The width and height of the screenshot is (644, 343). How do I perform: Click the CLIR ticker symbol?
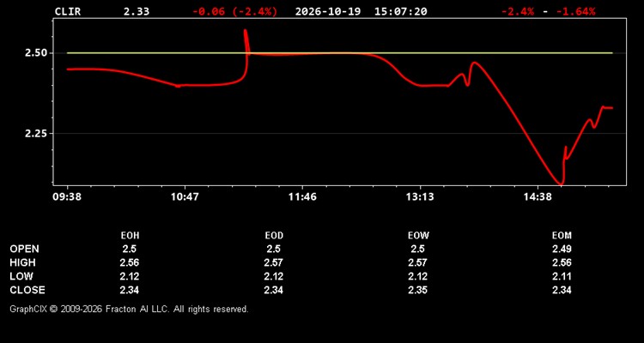68,11
